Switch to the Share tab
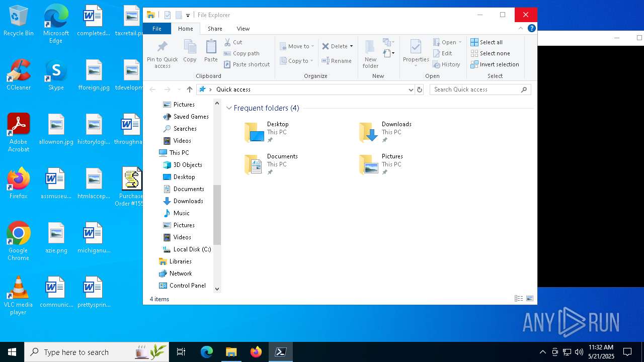 point(215,29)
